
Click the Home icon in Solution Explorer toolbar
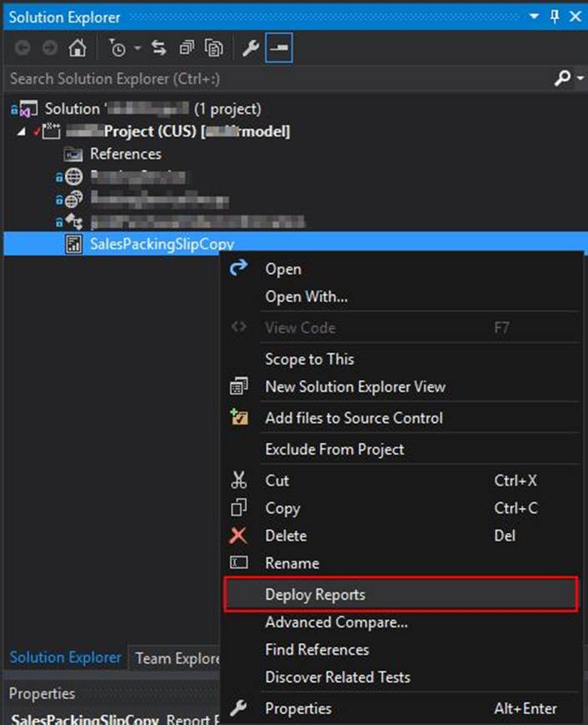[x=77, y=48]
